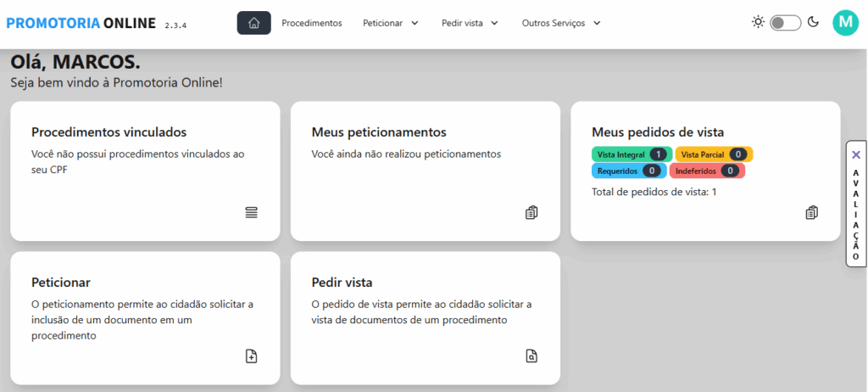868x392 pixels.
Task: Click the sun light-mode icon
Action: 758,22
